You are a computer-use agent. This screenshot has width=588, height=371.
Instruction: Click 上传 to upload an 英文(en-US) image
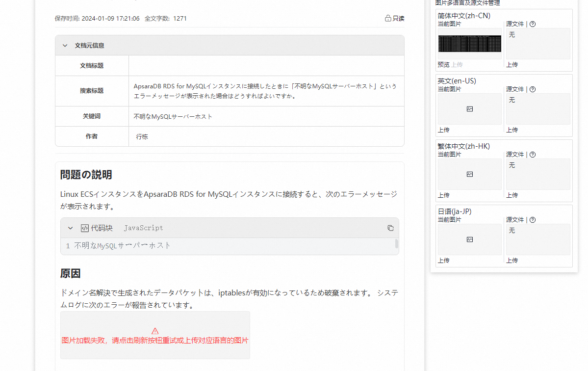444,130
